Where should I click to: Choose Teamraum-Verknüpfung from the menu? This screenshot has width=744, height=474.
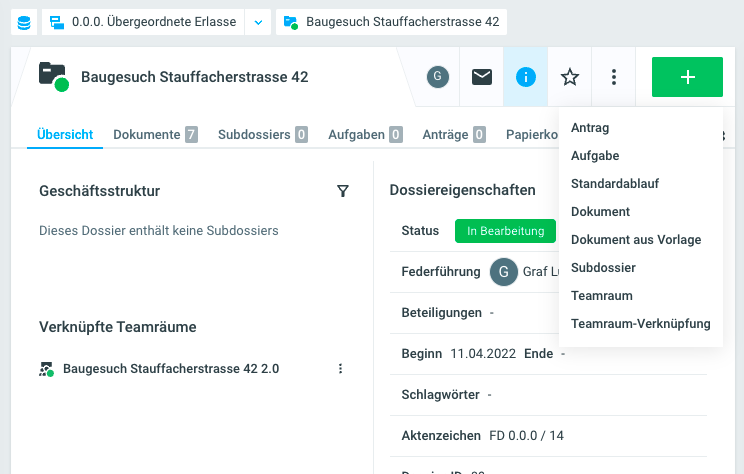(640, 324)
